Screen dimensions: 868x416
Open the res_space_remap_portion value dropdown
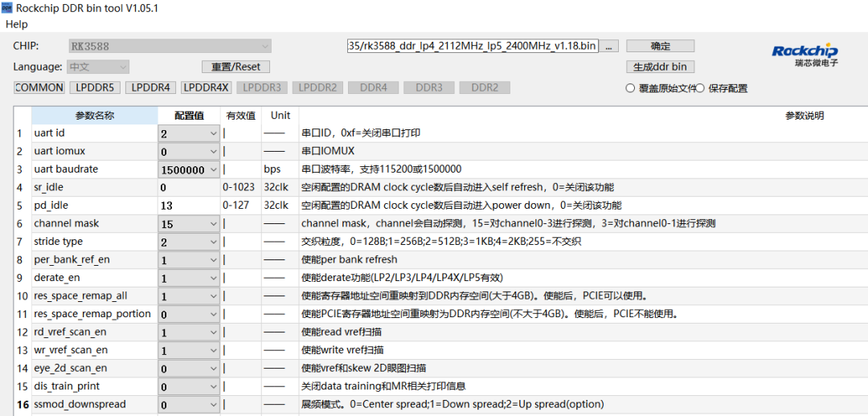[x=189, y=314]
